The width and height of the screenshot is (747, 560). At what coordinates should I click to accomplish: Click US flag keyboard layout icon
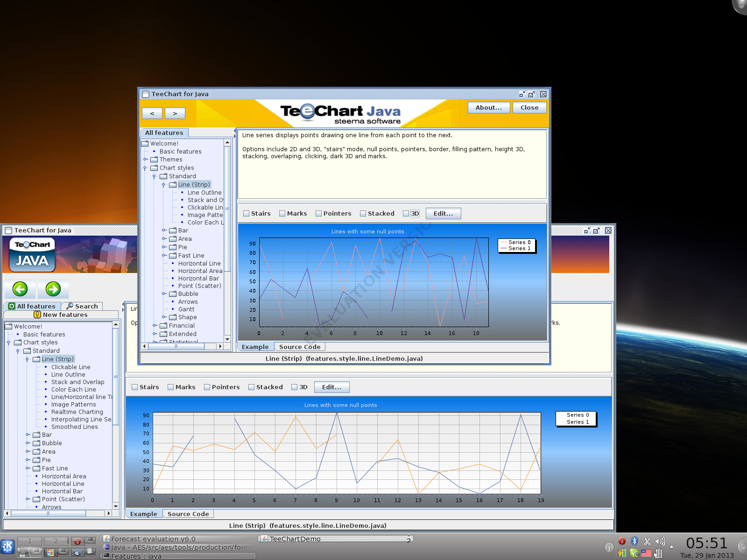pos(646,553)
